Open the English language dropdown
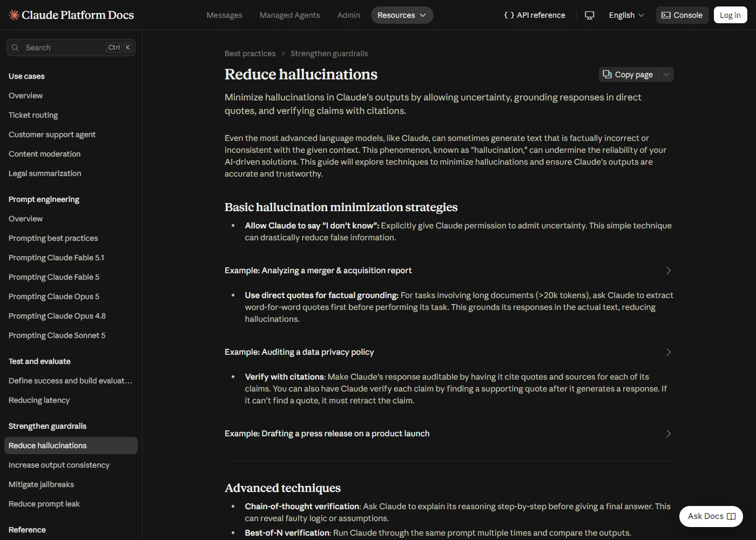Screen dimensions: 756x540 pos(626,15)
